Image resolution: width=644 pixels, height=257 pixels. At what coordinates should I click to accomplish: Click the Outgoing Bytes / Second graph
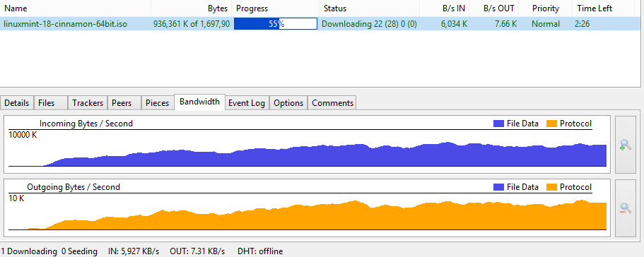(307, 208)
